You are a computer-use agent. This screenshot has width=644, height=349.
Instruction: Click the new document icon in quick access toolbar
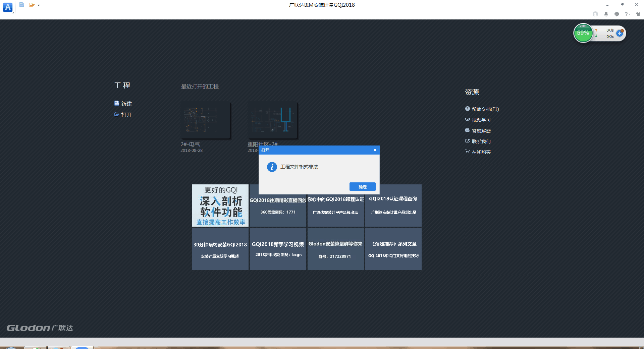pyautogui.click(x=22, y=5)
